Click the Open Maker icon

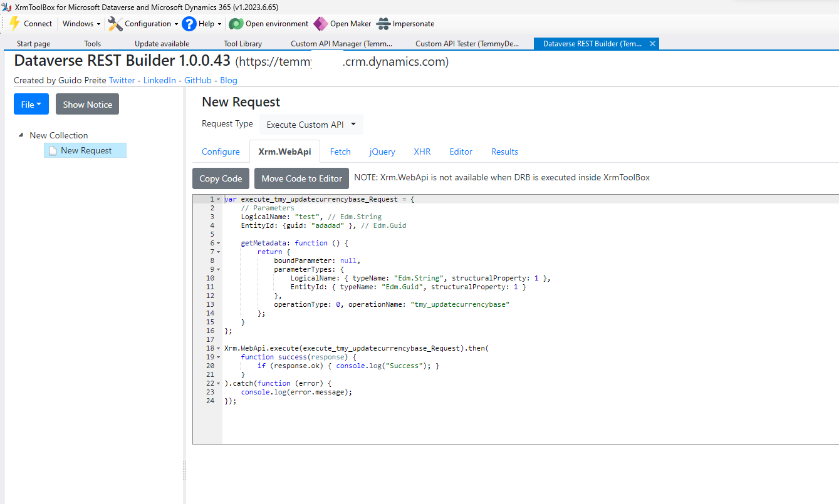click(320, 24)
